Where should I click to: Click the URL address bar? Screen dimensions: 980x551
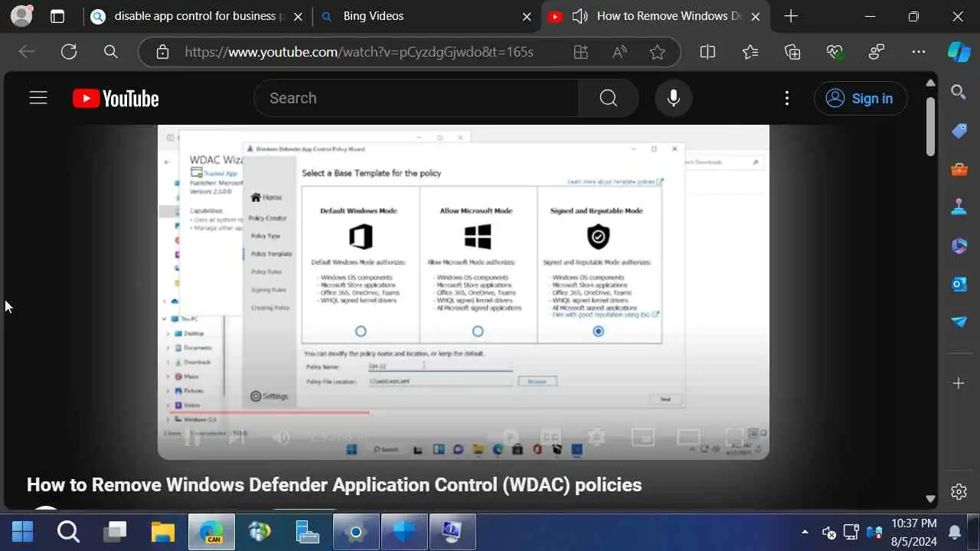(x=359, y=52)
